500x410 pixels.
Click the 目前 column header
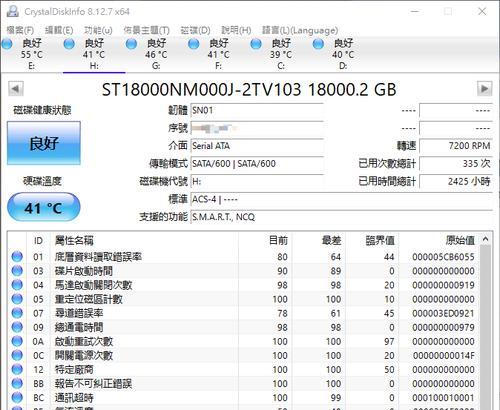[265, 240]
